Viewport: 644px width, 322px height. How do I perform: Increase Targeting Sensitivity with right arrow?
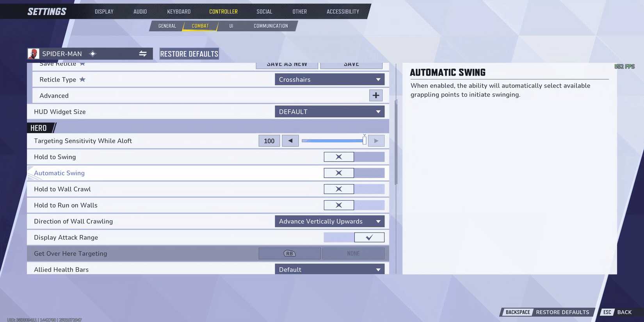click(x=376, y=141)
